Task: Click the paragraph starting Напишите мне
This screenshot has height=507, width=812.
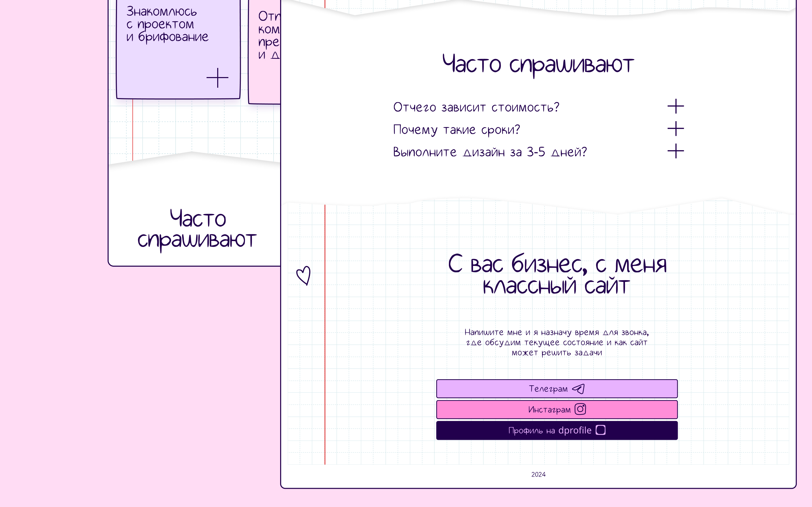Action: (557, 342)
